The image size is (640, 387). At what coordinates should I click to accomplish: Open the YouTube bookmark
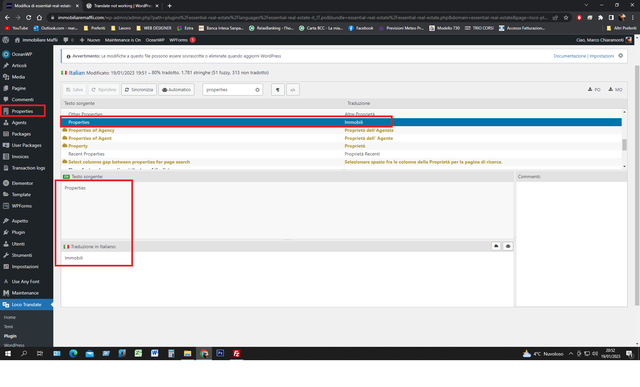click(x=16, y=28)
